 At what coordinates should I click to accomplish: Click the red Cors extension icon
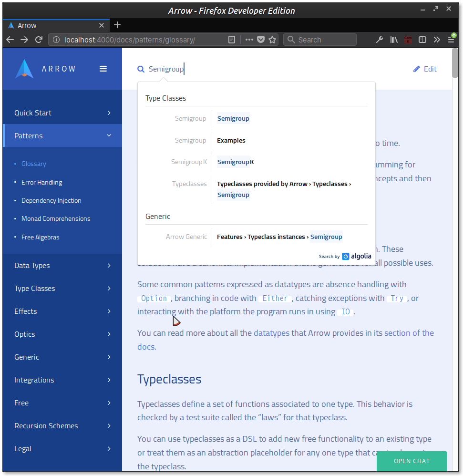(408, 40)
